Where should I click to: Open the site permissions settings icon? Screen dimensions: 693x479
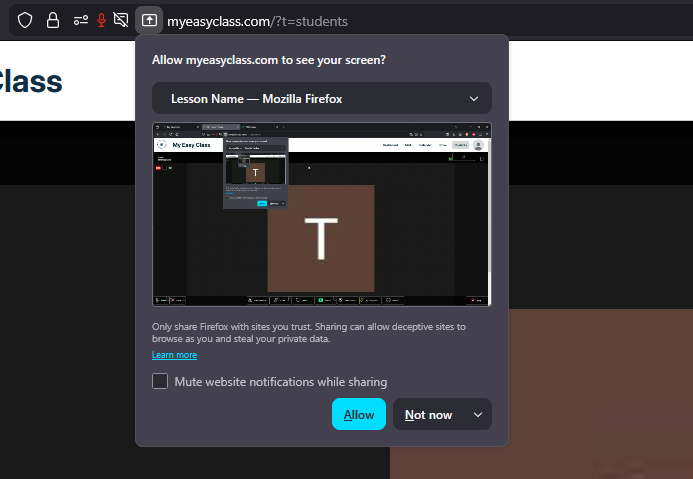[x=80, y=20]
